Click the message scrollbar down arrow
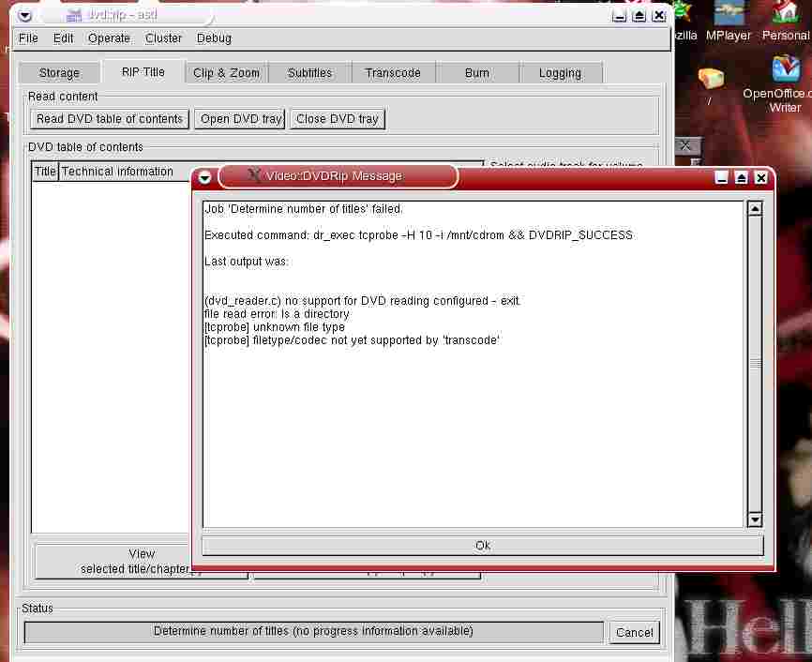 click(755, 519)
